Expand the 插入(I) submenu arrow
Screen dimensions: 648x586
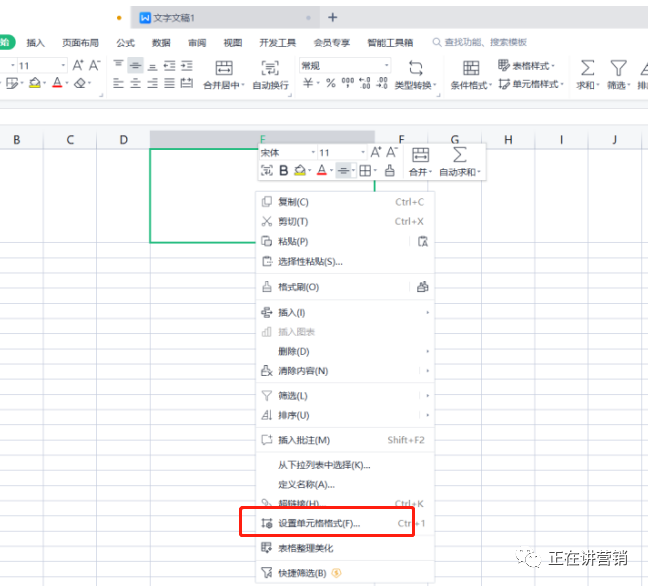click(428, 313)
